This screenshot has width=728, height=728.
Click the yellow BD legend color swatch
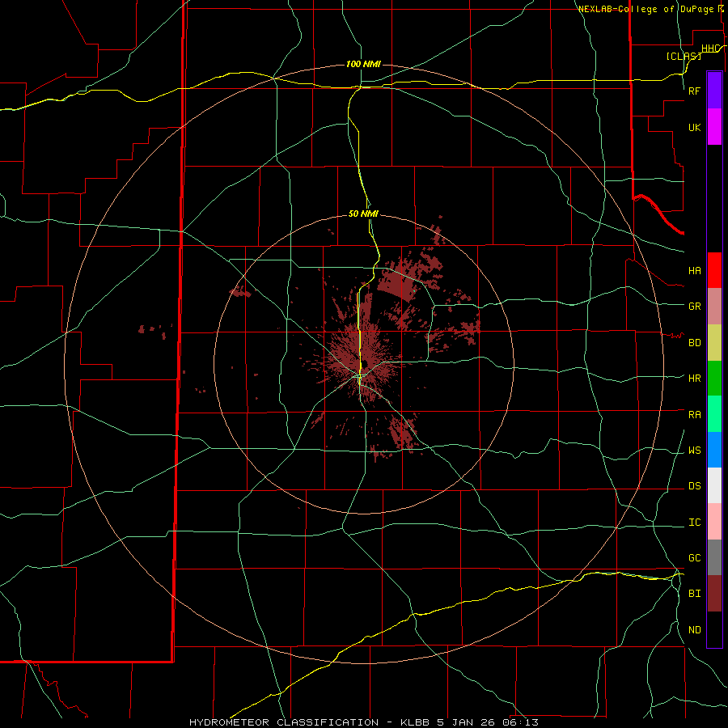(714, 343)
